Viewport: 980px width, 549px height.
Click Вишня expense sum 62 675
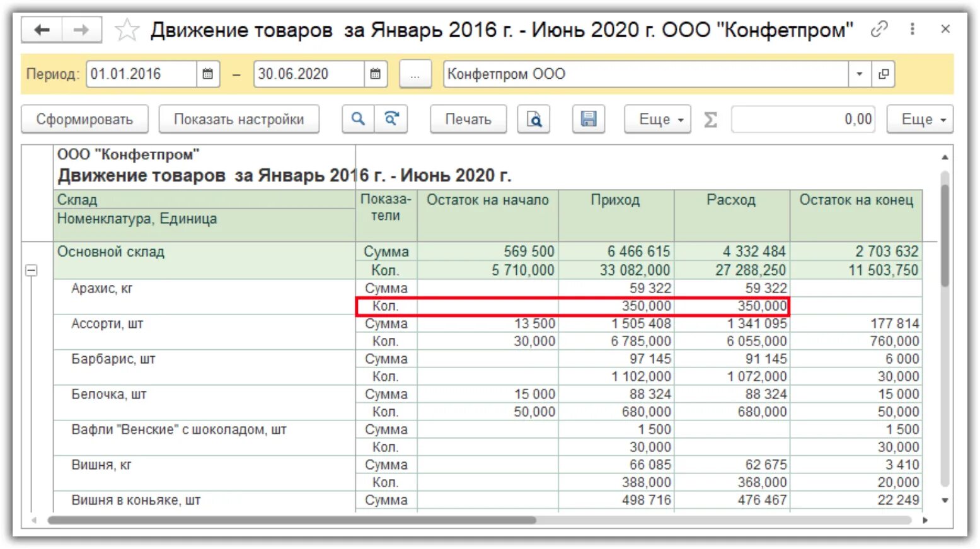pos(732,465)
